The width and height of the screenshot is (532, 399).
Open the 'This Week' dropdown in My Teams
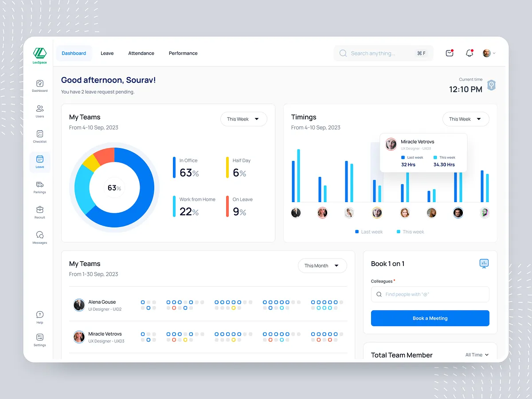243,119
